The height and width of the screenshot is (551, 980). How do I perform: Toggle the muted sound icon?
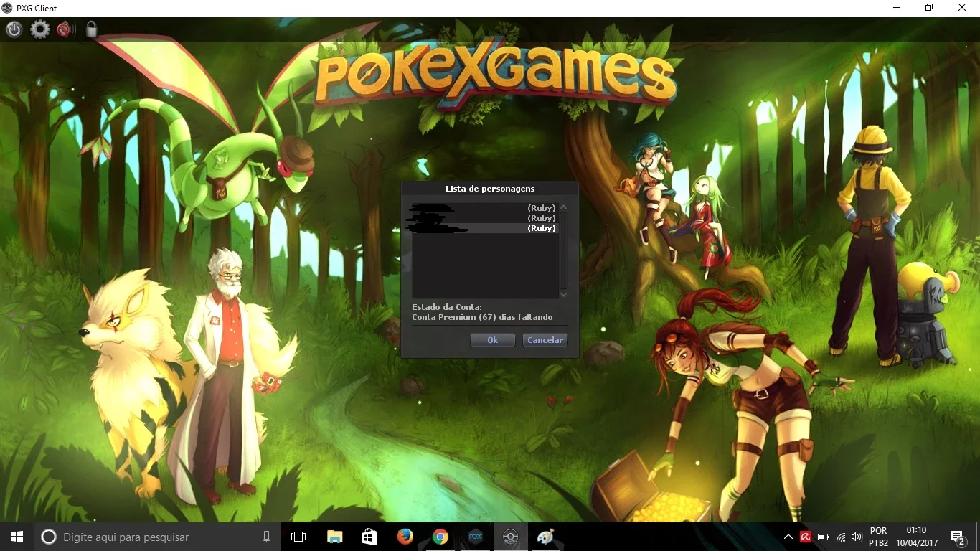[x=66, y=29]
